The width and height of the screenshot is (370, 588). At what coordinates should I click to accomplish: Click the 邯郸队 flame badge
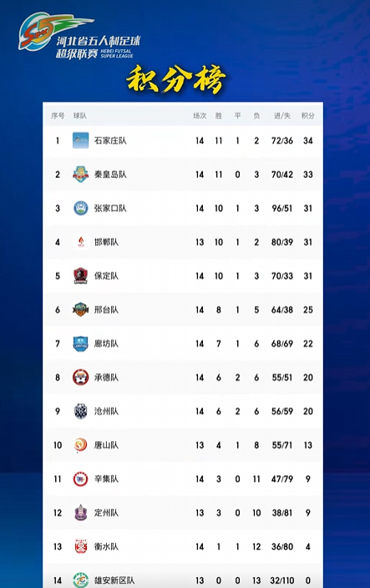[x=81, y=242]
